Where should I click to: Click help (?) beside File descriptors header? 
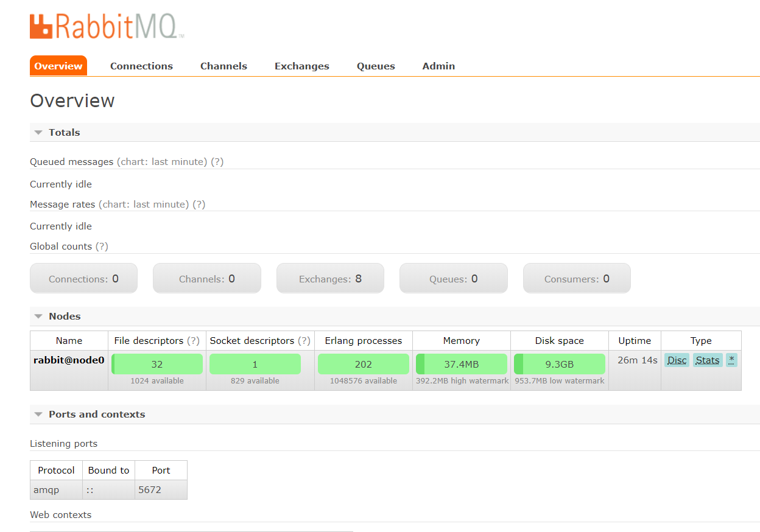click(x=193, y=340)
